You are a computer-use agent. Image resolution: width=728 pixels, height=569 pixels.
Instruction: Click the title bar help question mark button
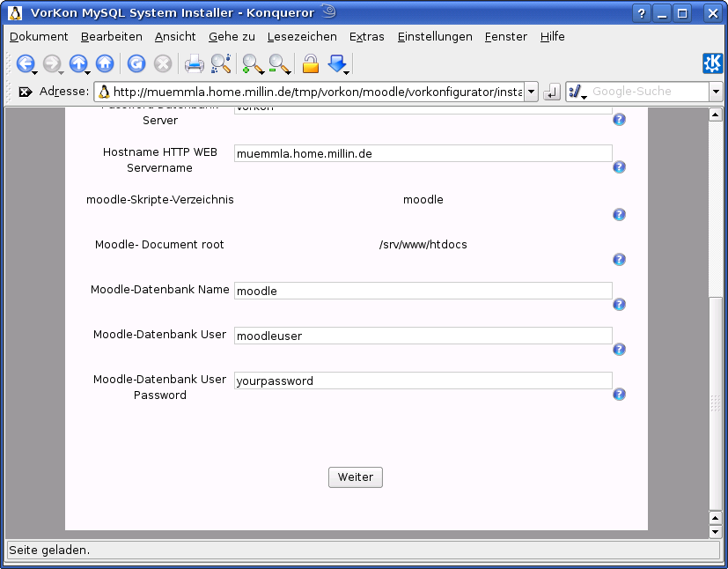(642, 13)
